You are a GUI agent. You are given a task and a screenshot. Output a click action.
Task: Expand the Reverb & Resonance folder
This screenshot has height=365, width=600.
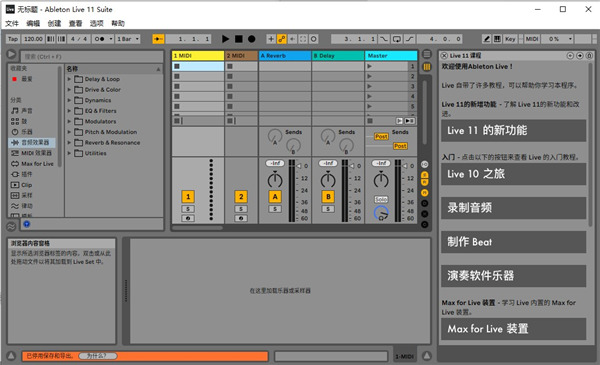point(70,143)
